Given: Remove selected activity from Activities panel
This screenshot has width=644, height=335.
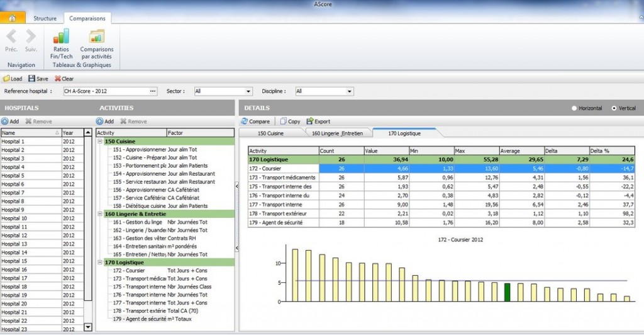Looking at the screenshot, I should [x=133, y=122].
